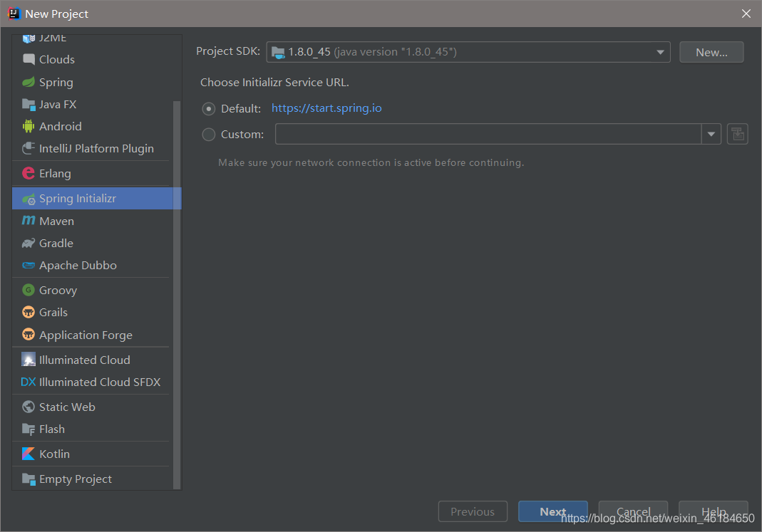Select the Custom initializr service radio button
The width and height of the screenshot is (762, 532).
click(x=209, y=134)
